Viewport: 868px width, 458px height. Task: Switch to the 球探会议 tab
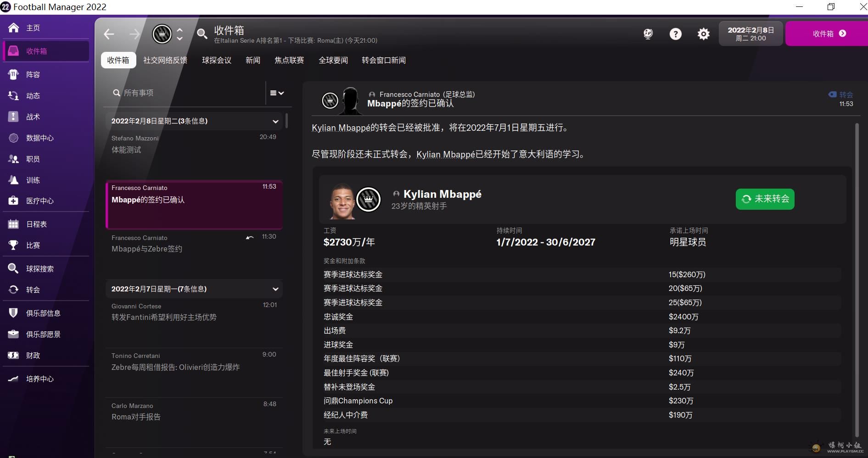(x=217, y=60)
